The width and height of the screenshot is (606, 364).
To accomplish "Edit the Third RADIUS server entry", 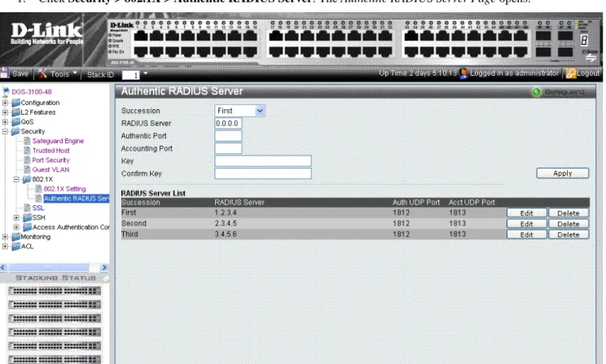I will click(526, 235).
